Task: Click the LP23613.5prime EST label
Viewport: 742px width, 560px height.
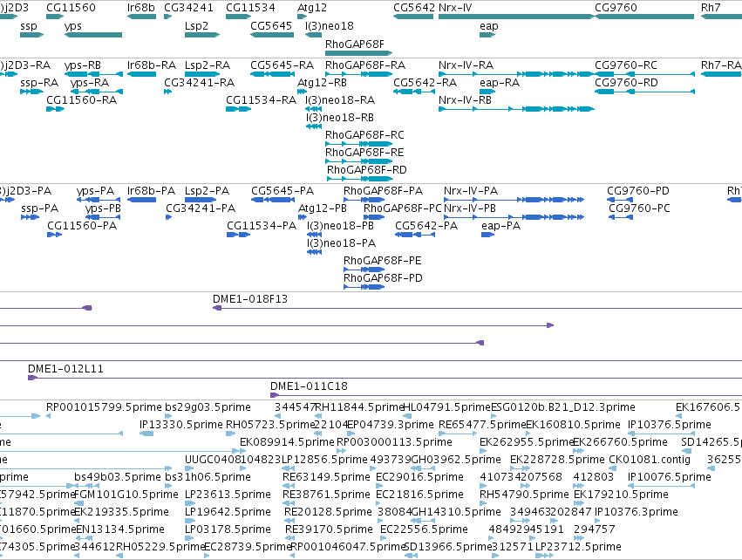Action: (228, 495)
